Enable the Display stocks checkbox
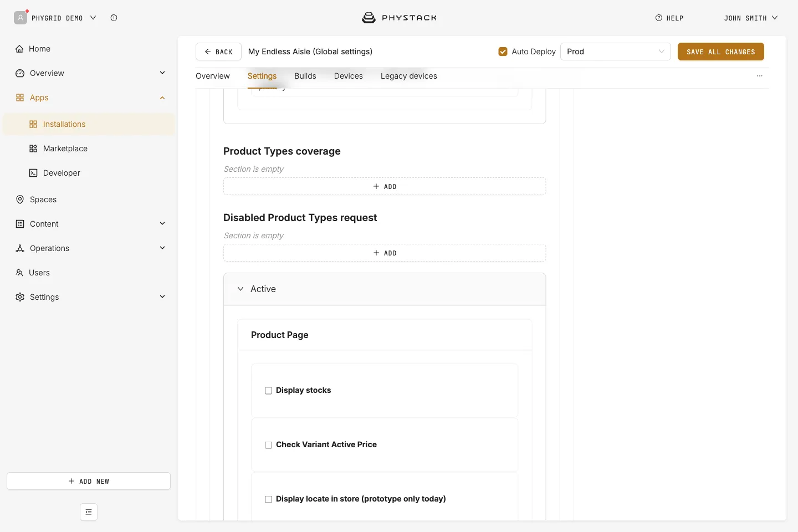Image resolution: width=798 pixels, height=532 pixels. 269,391
